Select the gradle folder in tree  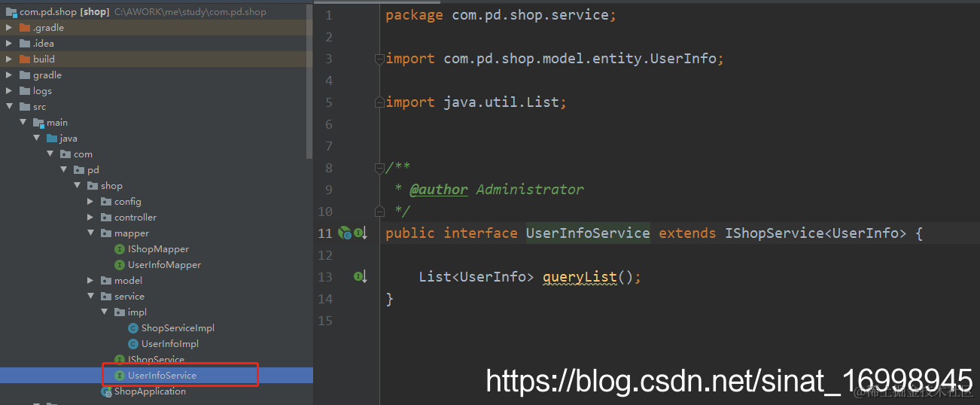pyautogui.click(x=47, y=75)
